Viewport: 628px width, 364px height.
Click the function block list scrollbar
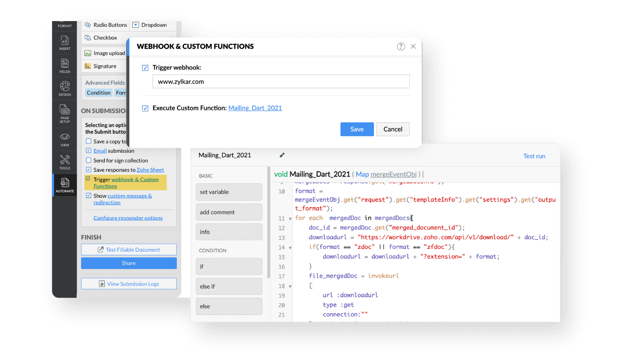point(268,222)
